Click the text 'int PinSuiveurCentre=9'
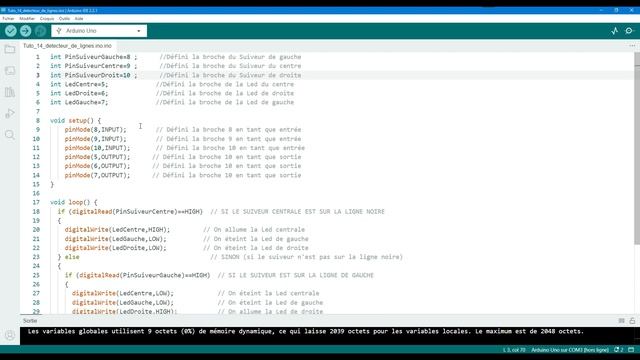This screenshot has width=640, height=360. coord(90,66)
